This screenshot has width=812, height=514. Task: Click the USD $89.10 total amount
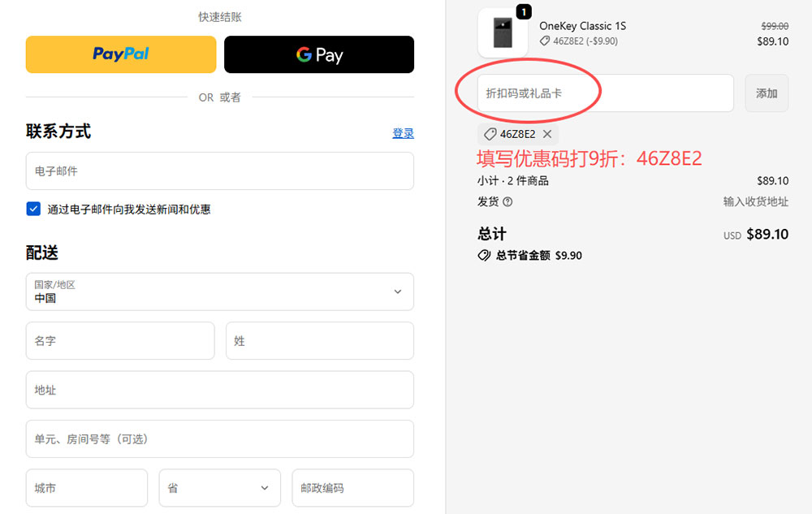point(756,235)
